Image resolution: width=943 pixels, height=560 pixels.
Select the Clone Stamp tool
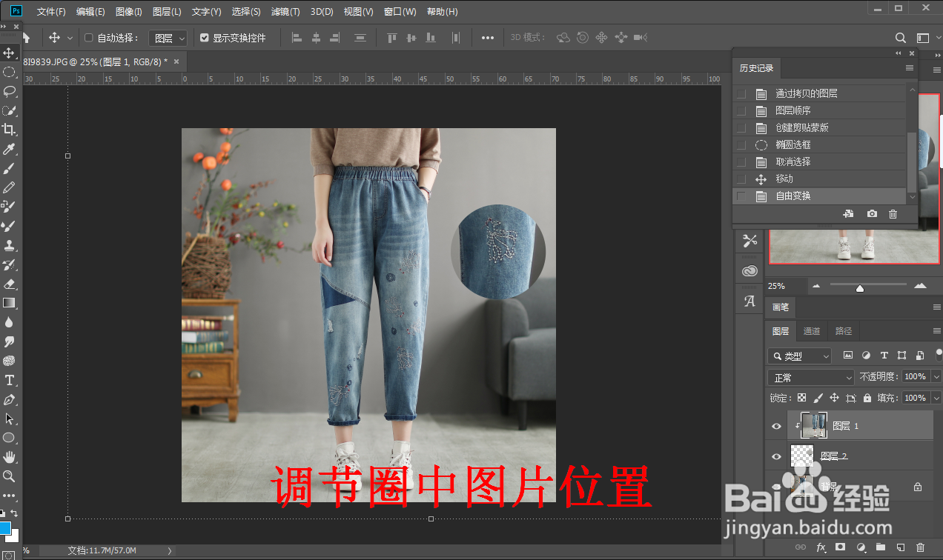click(x=9, y=245)
